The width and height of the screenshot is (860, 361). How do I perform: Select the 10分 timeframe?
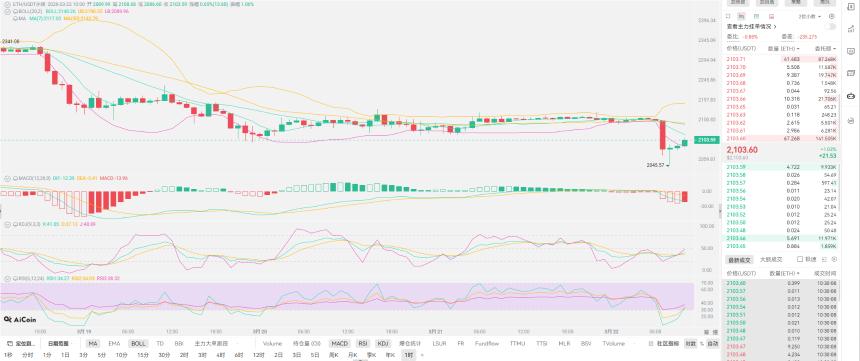click(x=121, y=355)
